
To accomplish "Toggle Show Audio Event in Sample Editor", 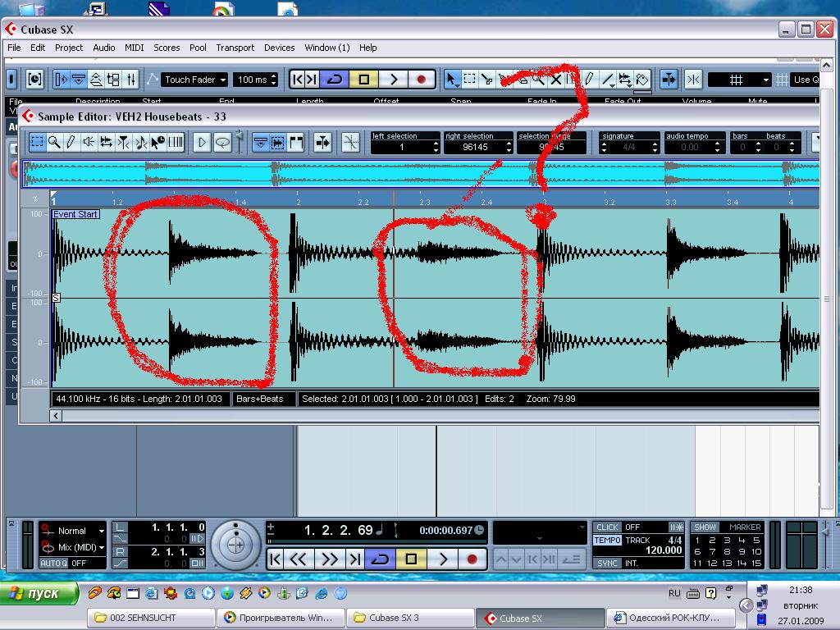I will coord(277,143).
